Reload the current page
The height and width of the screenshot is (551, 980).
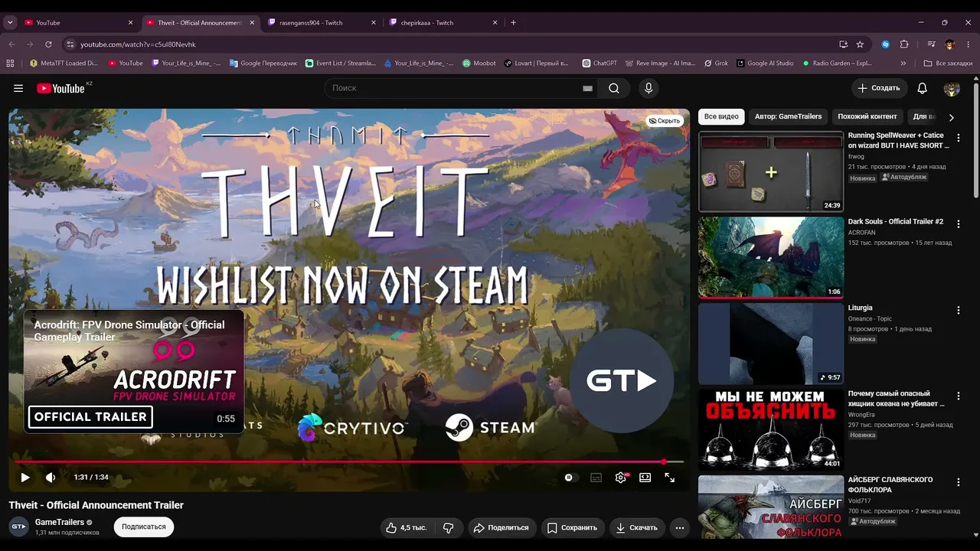click(x=48, y=44)
